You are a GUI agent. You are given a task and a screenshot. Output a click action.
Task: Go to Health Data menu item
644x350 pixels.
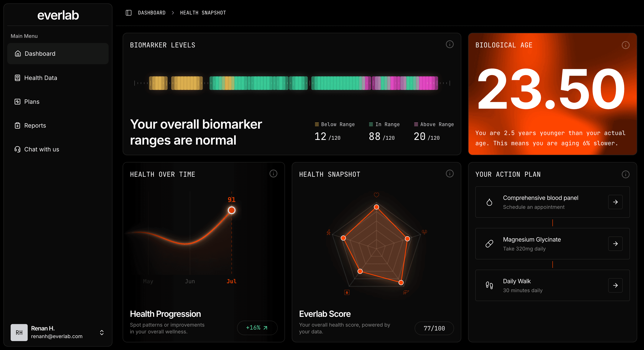tap(40, 78)
